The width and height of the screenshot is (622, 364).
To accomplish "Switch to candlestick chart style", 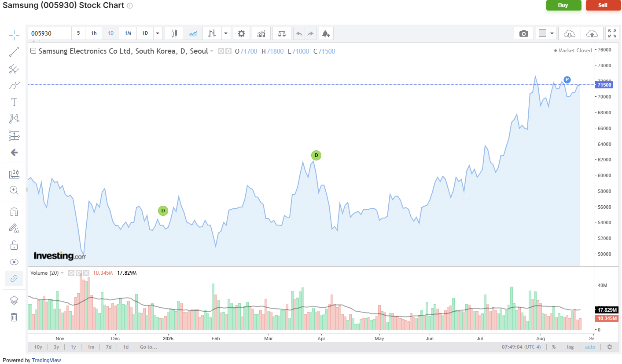I will coord(174,33).
